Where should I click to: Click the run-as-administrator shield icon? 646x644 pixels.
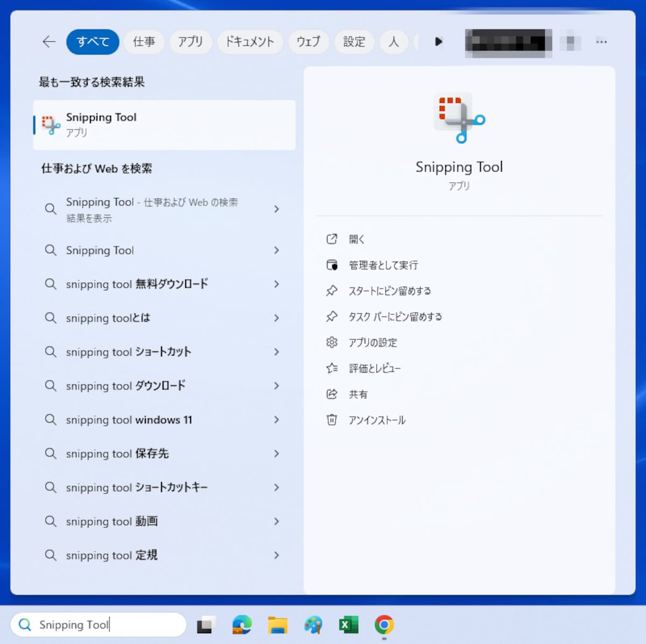(332, 265)
